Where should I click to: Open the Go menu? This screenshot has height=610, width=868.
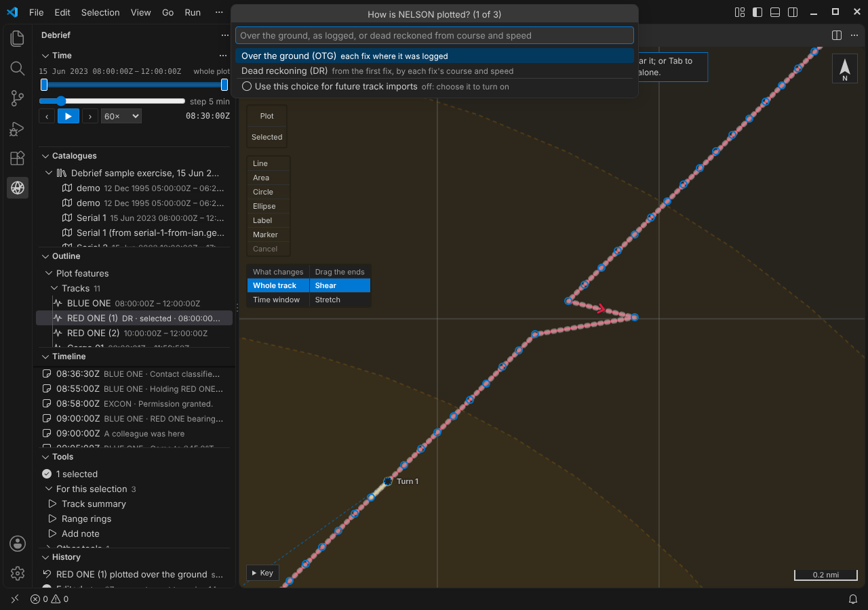(168, 12)
